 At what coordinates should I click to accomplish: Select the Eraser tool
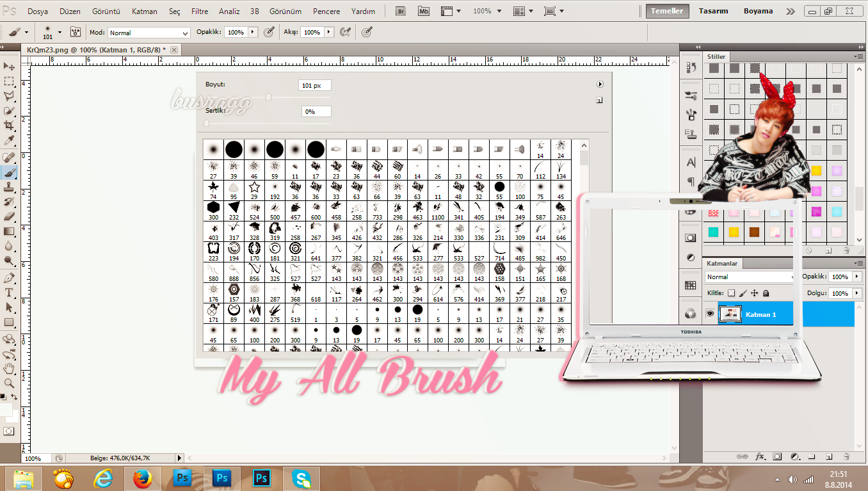[9, 216]
